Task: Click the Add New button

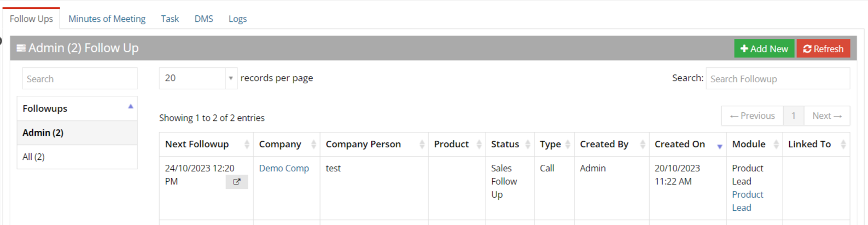Action: tap(764, 48)
